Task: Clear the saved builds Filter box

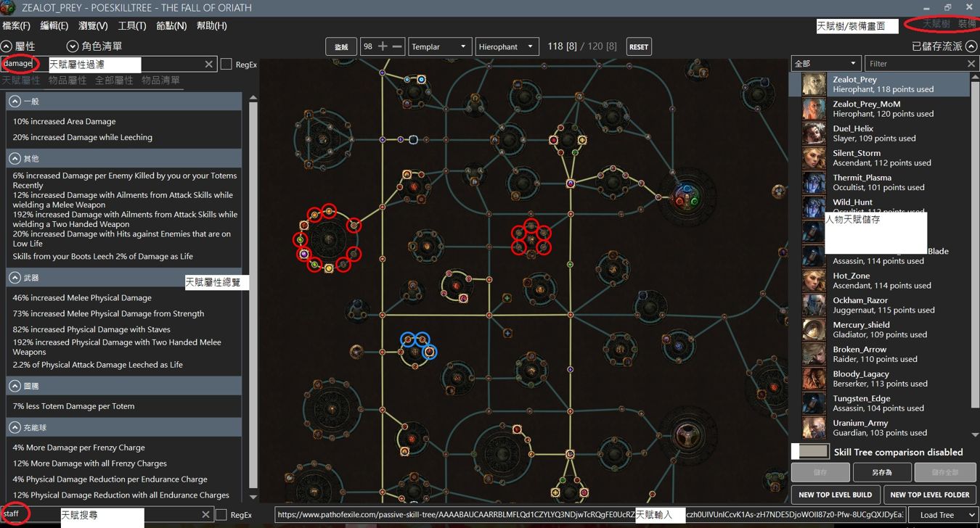Action: click(971, 64)
